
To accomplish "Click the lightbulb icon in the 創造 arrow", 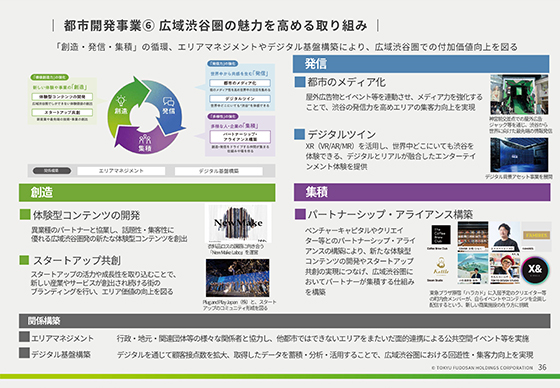I will click(x=121, y=100).
